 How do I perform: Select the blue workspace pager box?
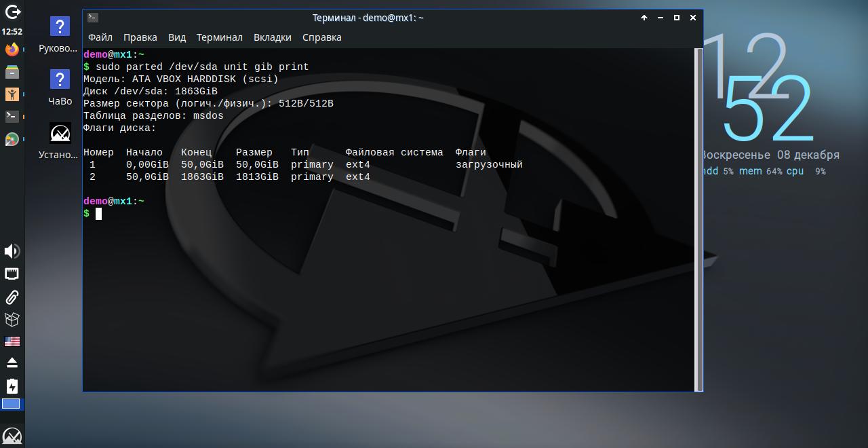tap(11, 404)
